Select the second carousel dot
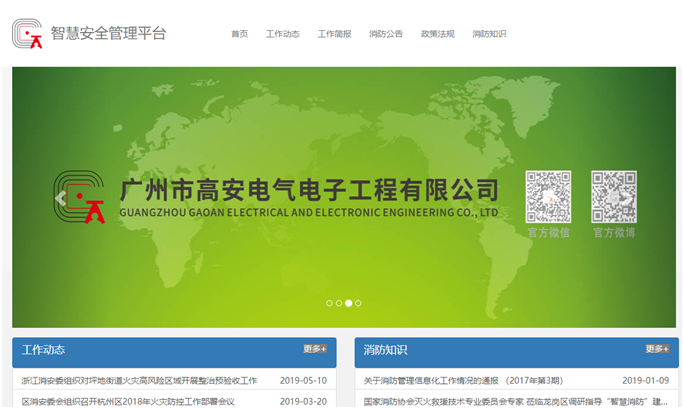This screenshot has width=684, height=409. point(339,302)
